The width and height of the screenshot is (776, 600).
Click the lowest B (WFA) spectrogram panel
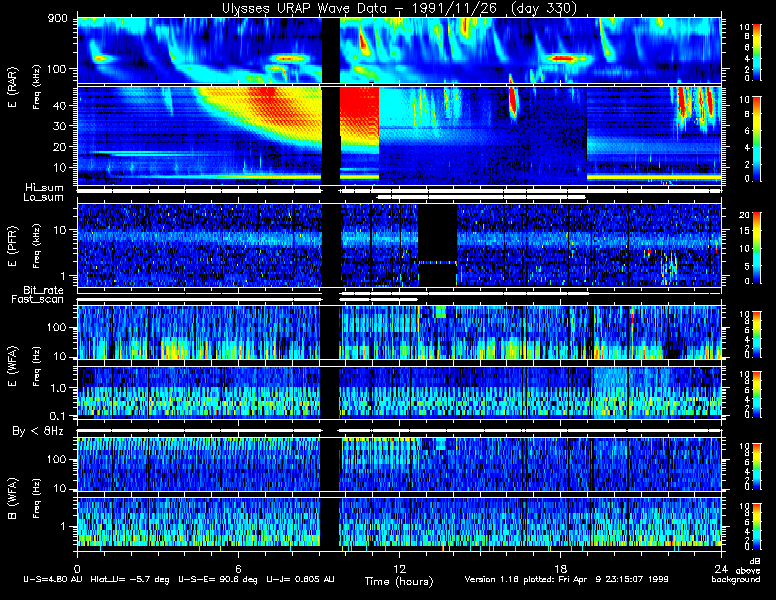pos(399,523)
